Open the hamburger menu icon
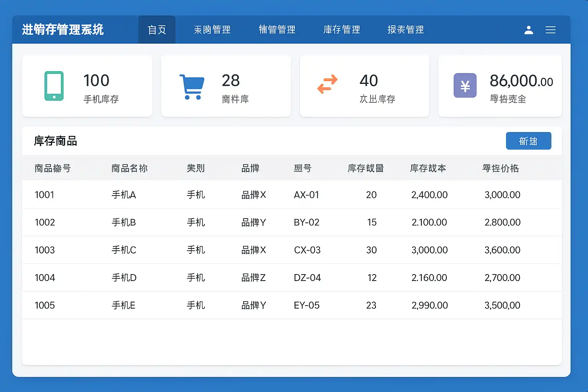The height and width of the screenshot is (392, 588). tap(550, 30)
